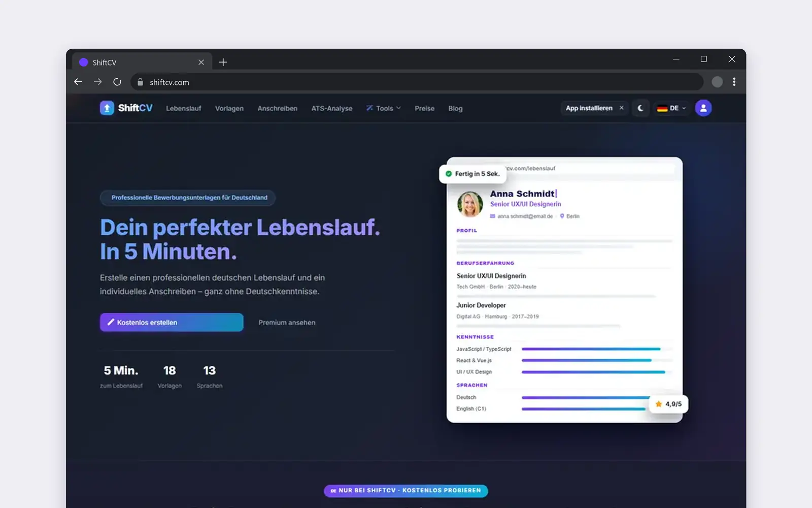This screenshot has height=508, width=812.
Task: Click the Professionelle Bewerbungsunterlagen für Deutschland pill
Action: tap(188, 198)
